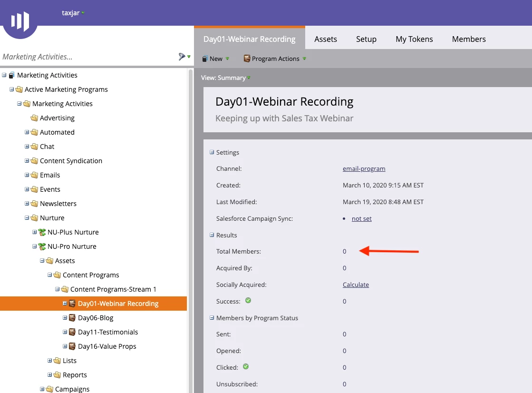The height and width of the screenshot is (393, 532).
Task: Click the Content Programs-Stream 1 folder icon
Action: (x=65, y=289)
